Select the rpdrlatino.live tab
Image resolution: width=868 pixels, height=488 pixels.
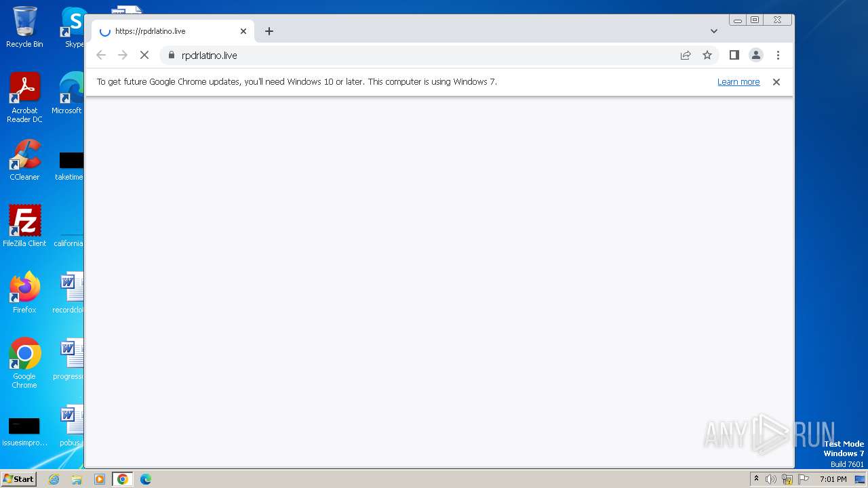tap(173, 31)
